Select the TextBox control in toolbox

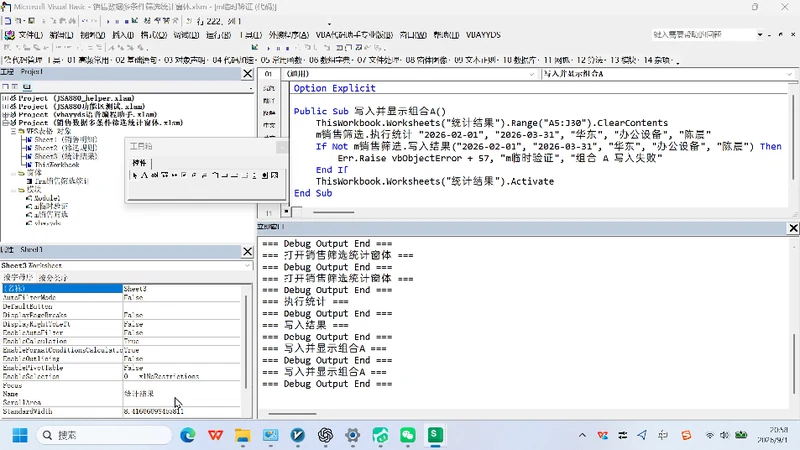click(x=155, y=175)
